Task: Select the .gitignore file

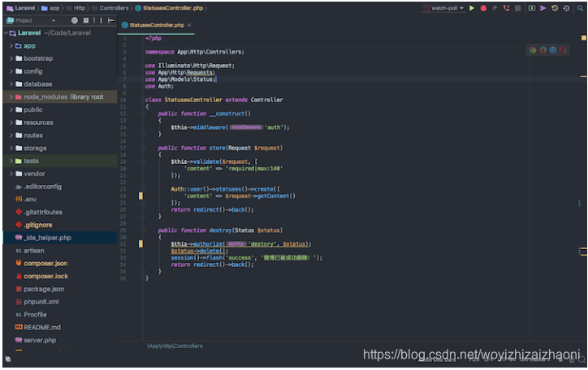Action: [38, 225]
